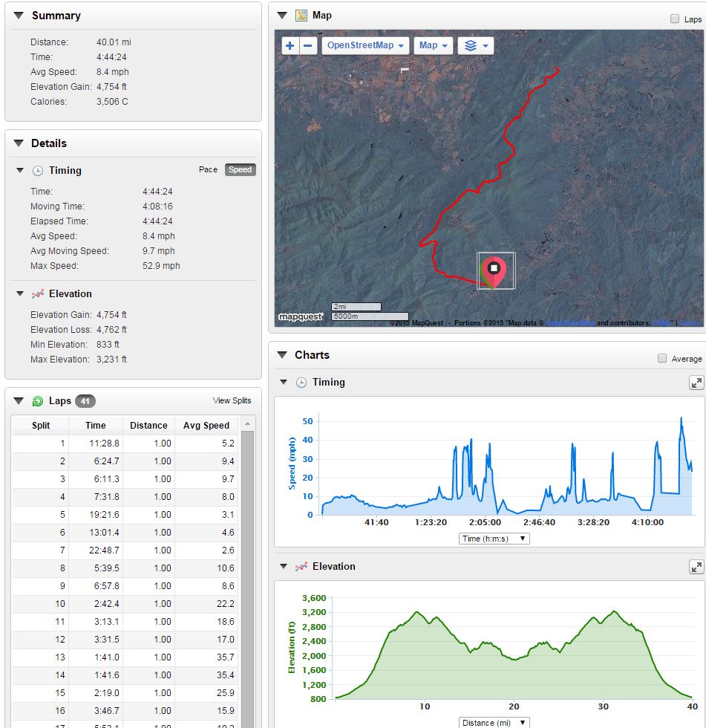Screen dimensions: 706x728
Task: Open the OpenStreetMap provider dropdown
Action: click(365, 46)
